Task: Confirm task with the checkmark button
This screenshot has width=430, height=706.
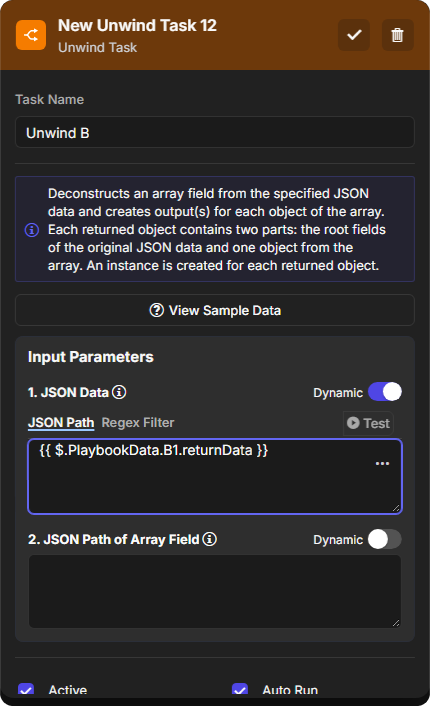Action: (x=354, y=35)
